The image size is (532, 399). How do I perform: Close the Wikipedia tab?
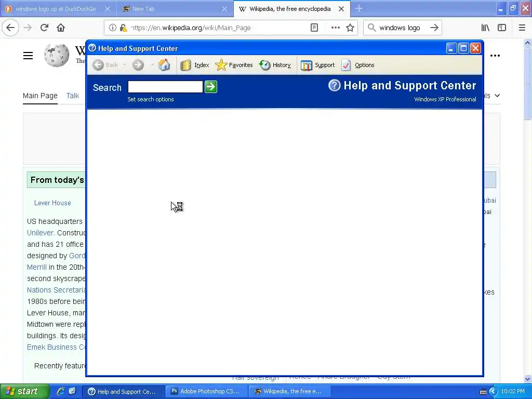tap(341, 9)
